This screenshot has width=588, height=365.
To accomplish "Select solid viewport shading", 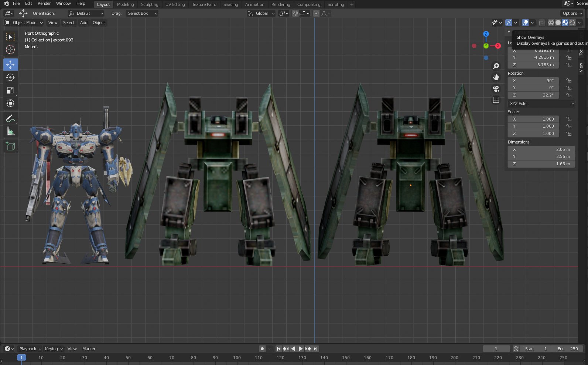I will [x=558, y=23].
